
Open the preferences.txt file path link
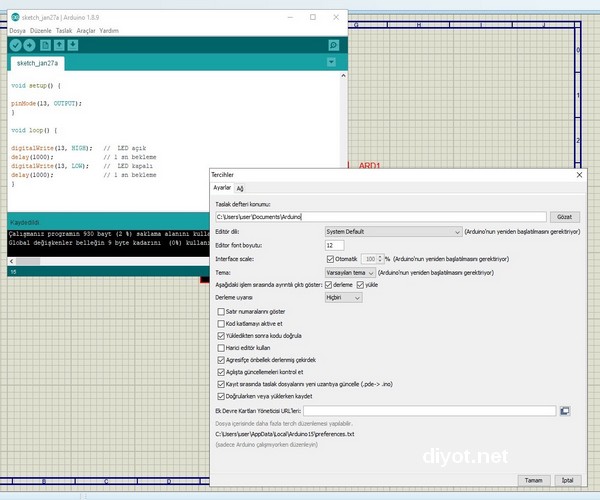coord(285,434)
